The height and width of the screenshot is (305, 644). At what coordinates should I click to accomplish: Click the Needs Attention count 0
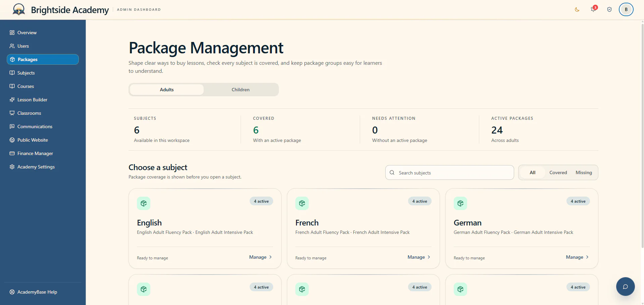coord(375,130)
